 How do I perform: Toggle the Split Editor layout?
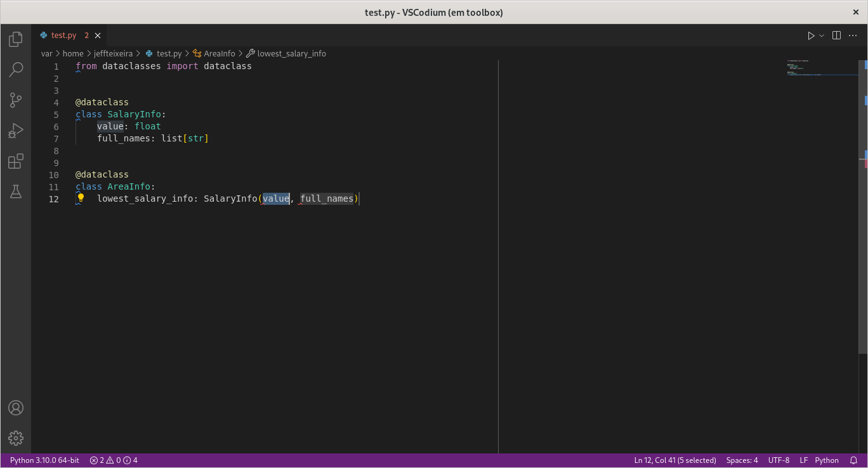coord(836,35)
